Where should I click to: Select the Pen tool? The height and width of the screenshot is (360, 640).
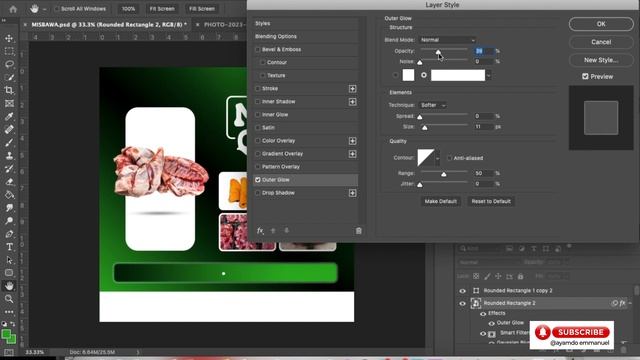pyautogui.click(x=9, y=234)
